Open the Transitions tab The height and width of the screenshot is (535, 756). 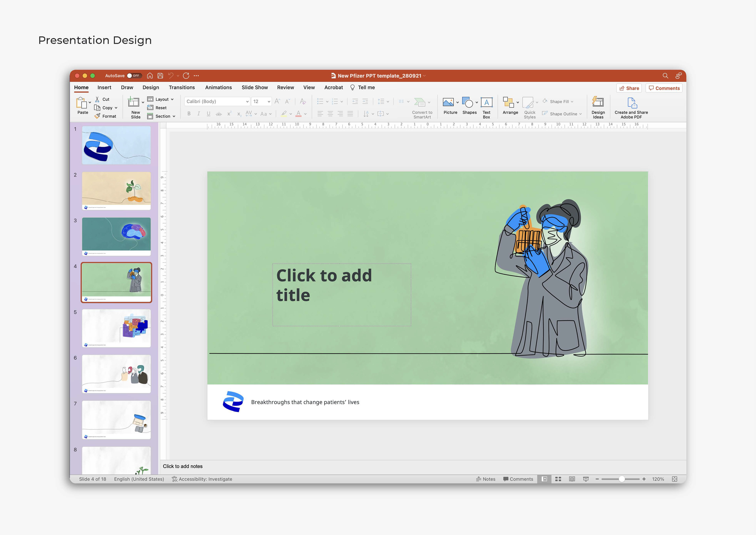coord(182,87)
